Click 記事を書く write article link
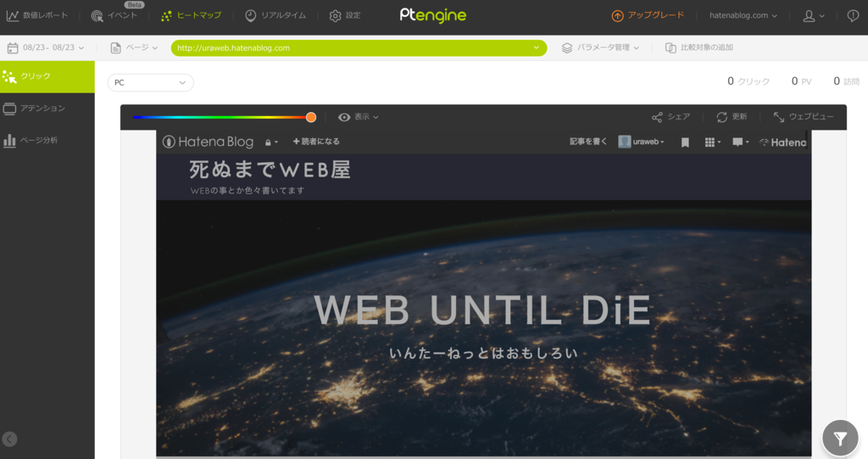Viewport: 868px width, 459px height. [x=588, y=142]
